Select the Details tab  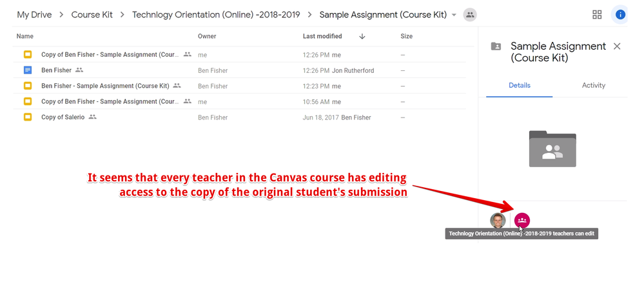tap(519, 85)
